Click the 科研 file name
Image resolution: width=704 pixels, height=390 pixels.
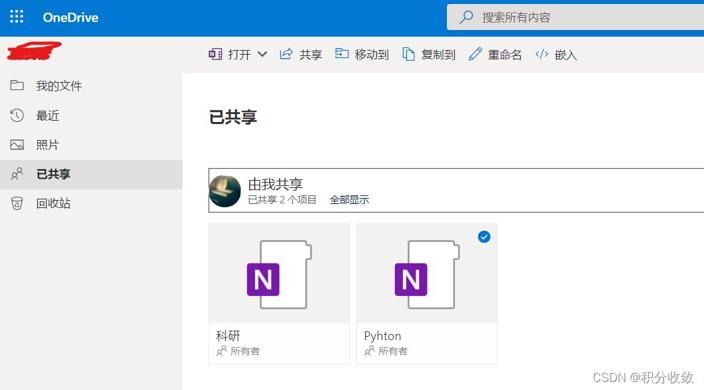[x=228, y=336]
